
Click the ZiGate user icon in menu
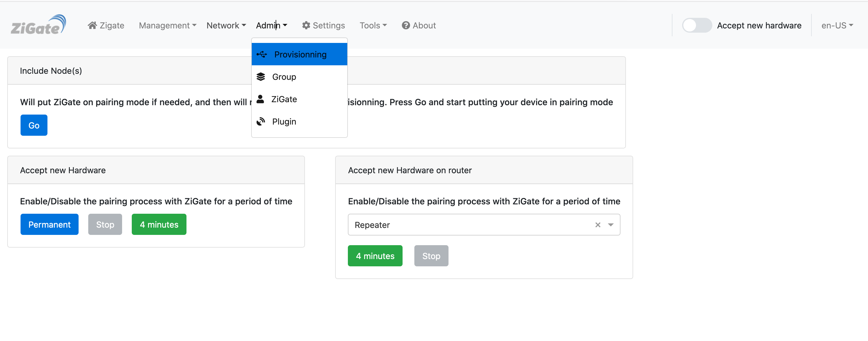[260, 99]
